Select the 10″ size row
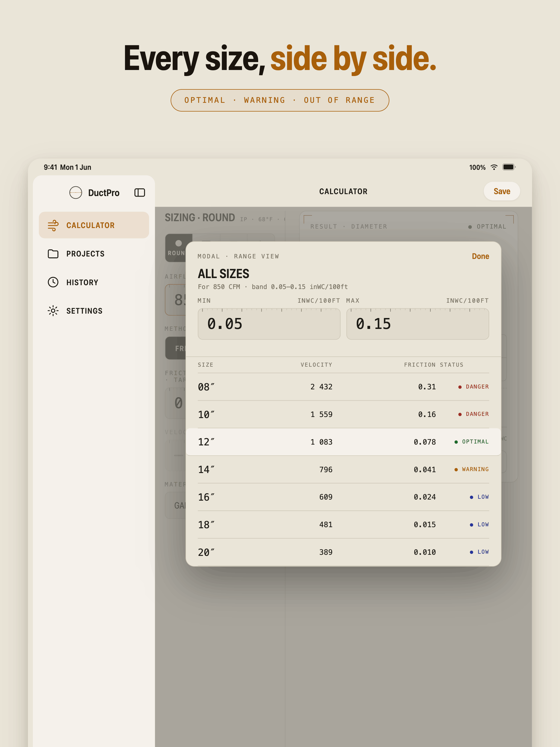Image resolution: width=560 pixels, height=747 pixels. (343, 414)
